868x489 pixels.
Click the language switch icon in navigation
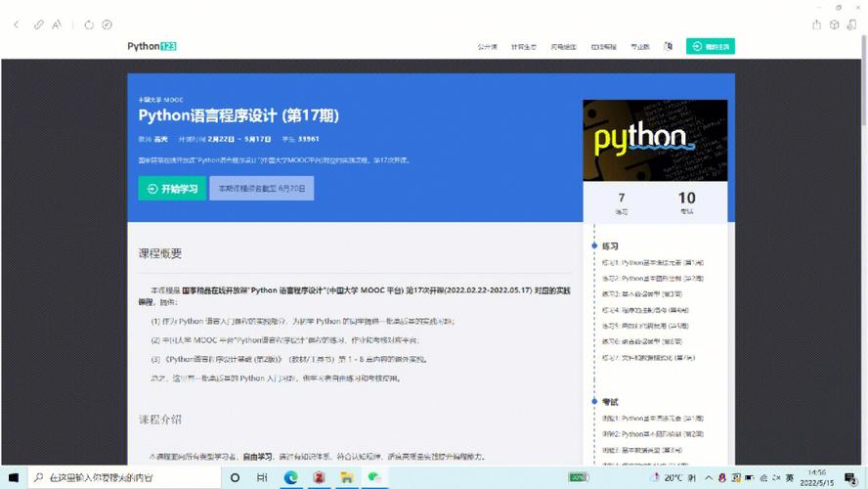[669, 47]
